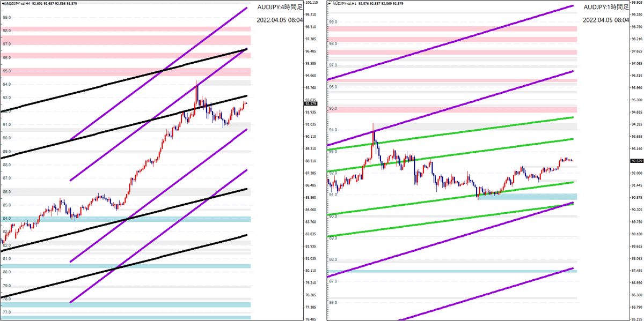Click the 88.310 price axis value
The width and height of the screenshot is (644, 321).
pos(311,161)
